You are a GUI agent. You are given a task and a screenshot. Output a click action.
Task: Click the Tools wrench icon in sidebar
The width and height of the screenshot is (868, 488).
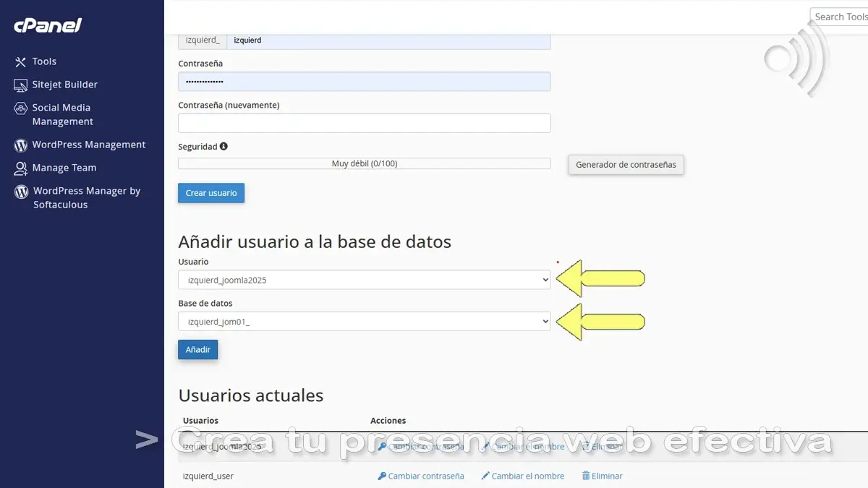pyautogui.click(x=20, y=62)
